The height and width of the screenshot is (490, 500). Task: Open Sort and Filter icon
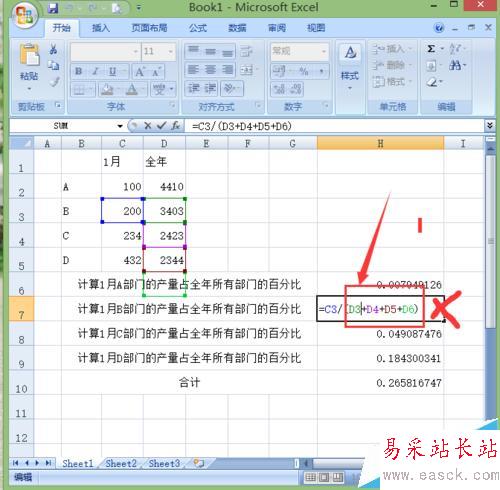click(x=455, y=49)
